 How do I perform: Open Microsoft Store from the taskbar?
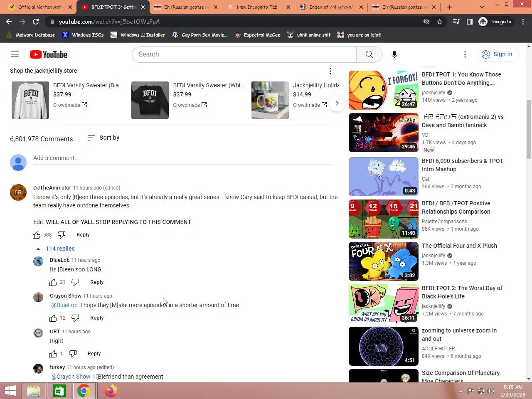59,391
